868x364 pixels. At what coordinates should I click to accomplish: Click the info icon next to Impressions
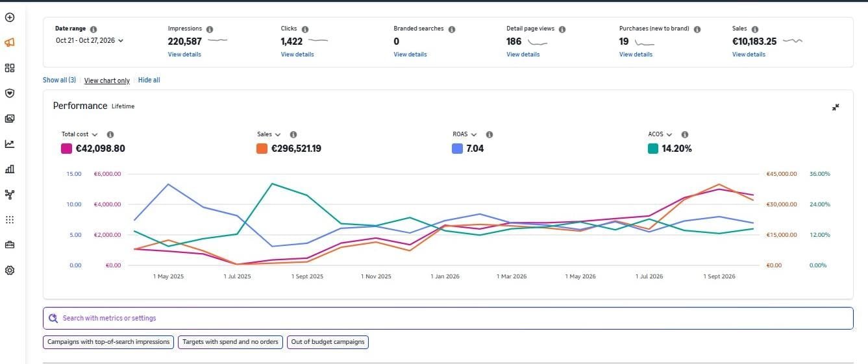[x=210, y=29]
